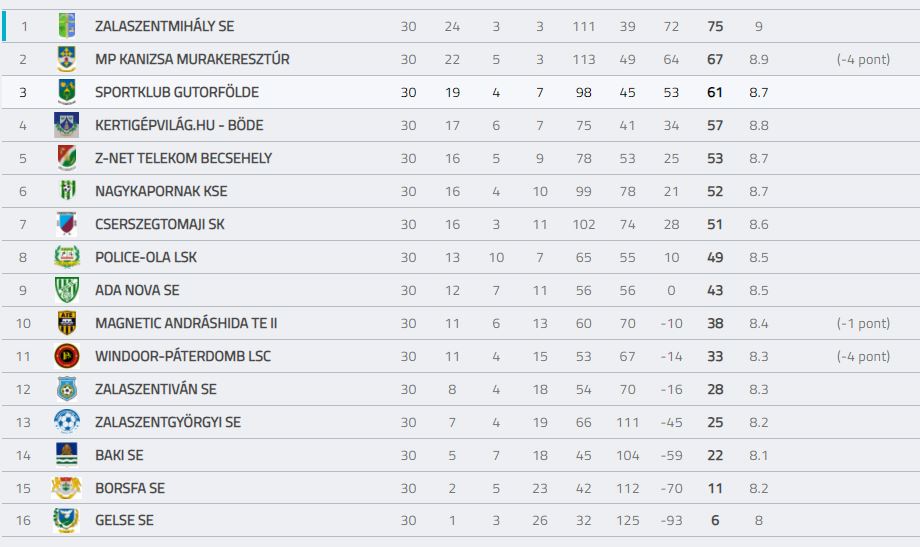Image resolution: width=920 pixels, height=547 pixels.
Task: Open the Borsfa SE team link
Action: tap(130, 488)
